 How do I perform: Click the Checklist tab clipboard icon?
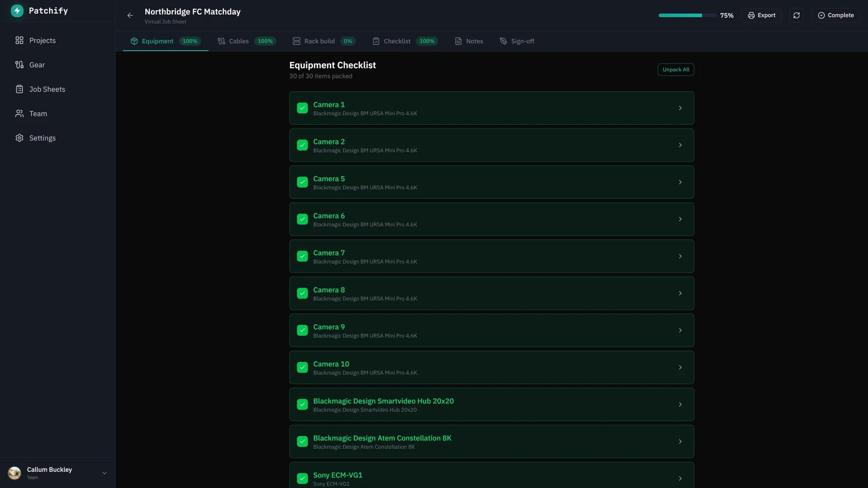click(376, 41)
